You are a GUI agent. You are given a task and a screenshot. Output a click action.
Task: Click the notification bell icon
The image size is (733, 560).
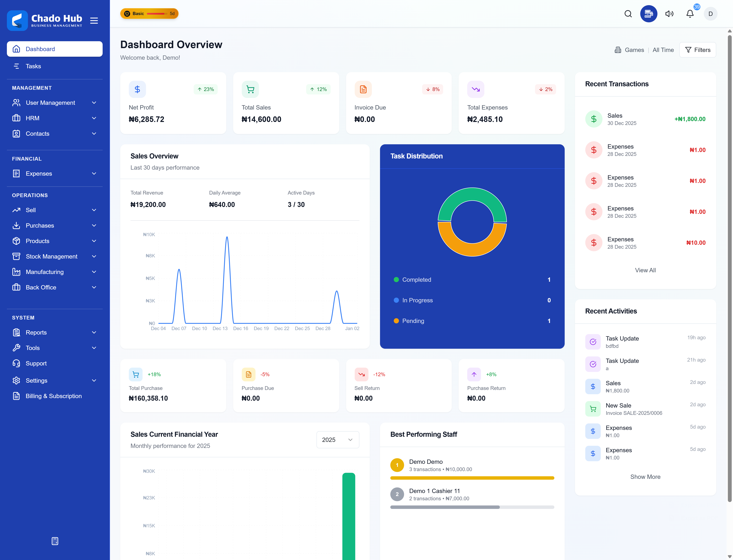click(689, 14)
